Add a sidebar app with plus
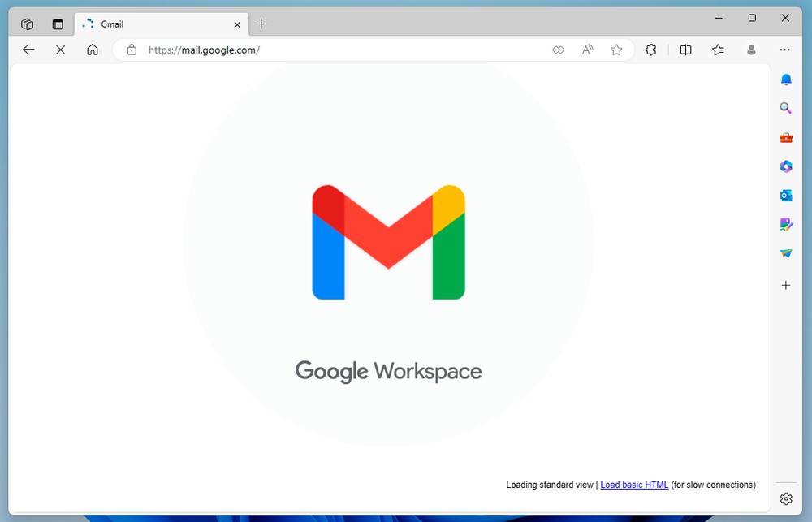This screenshot has width=812, height=522. [786, 285]
